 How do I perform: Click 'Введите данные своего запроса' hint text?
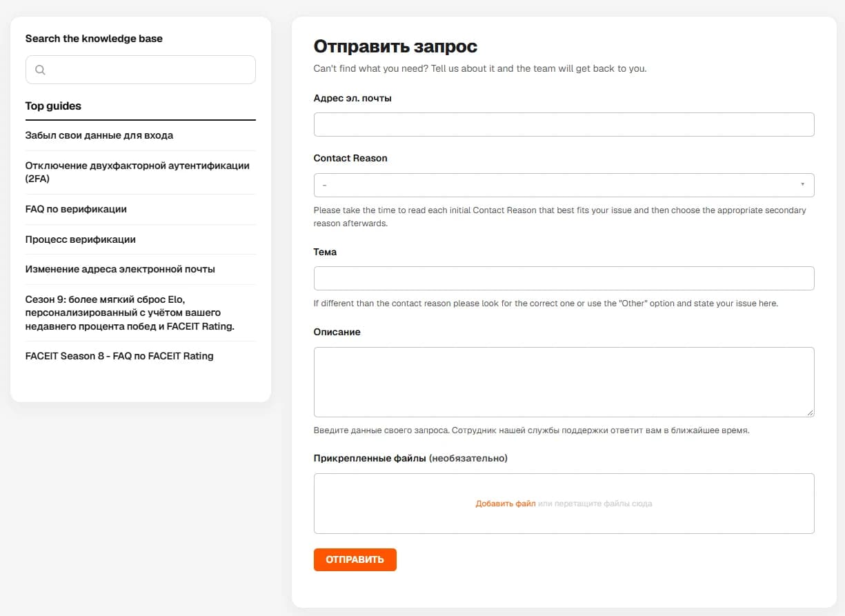click(x=531, y=430)
